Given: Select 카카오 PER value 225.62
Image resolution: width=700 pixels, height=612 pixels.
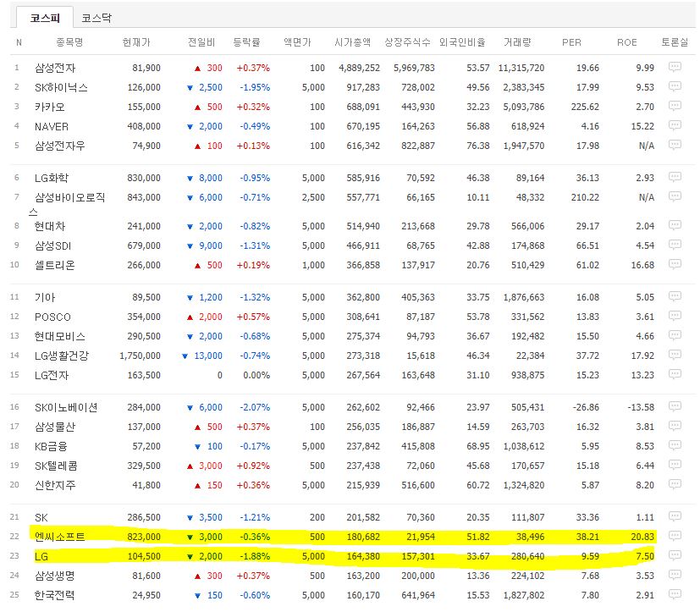Looking at the screenshot, I should (585, 108).
